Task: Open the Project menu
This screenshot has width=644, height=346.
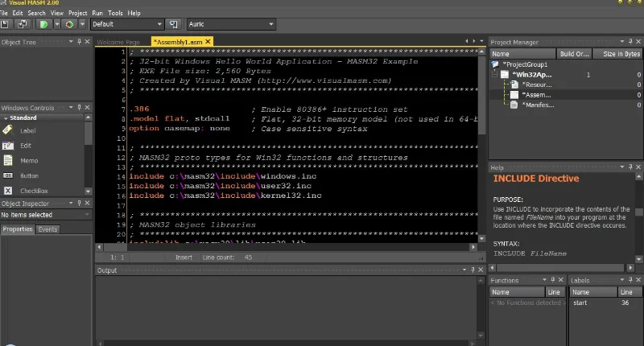Action: (77, 13)
